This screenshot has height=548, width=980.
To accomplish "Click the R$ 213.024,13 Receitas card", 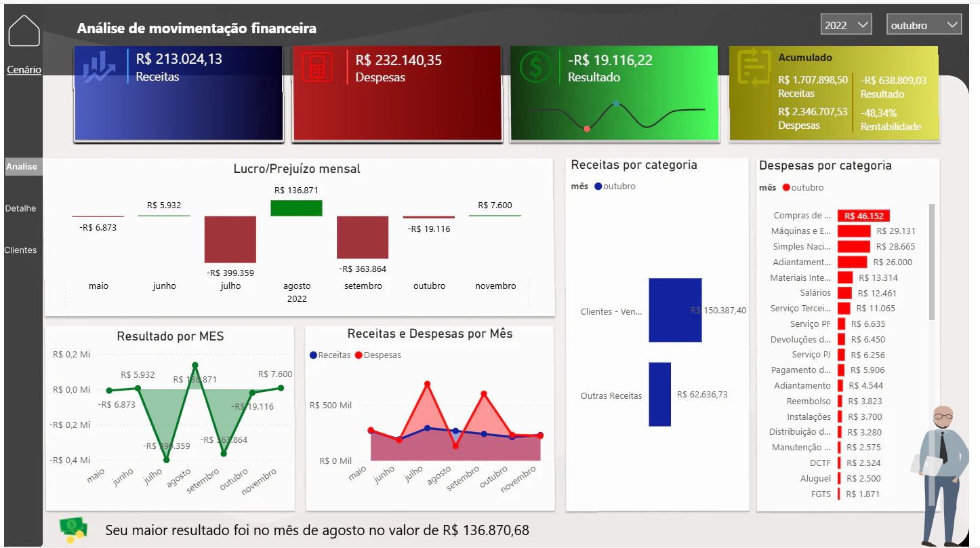I will click(x=178, y=94).
